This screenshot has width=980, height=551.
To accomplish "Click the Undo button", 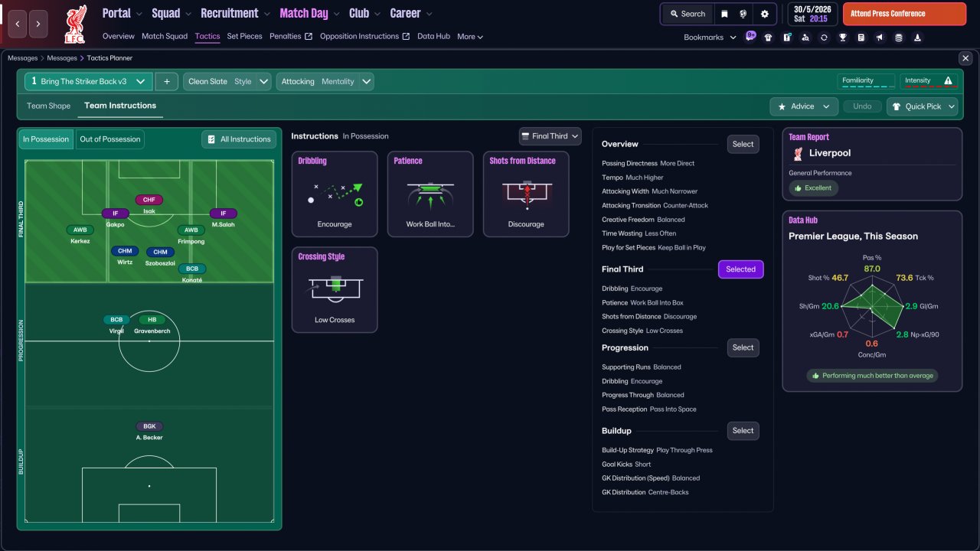I will 862,106.
